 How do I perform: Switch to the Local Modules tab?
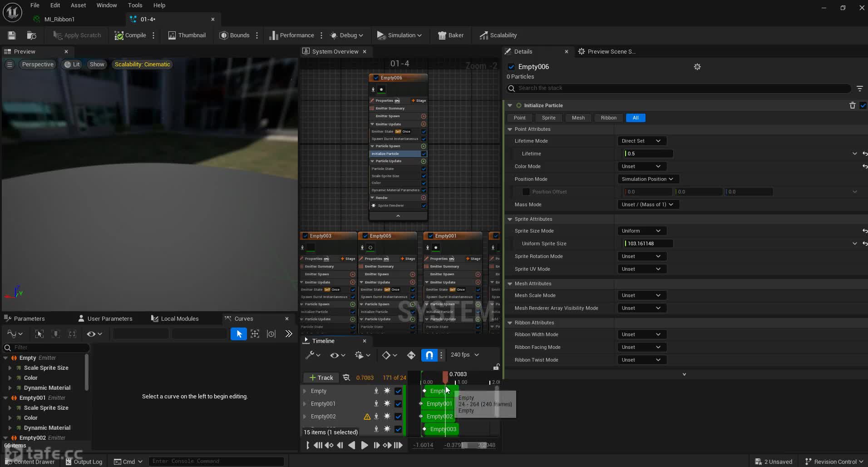click(175, 318)
